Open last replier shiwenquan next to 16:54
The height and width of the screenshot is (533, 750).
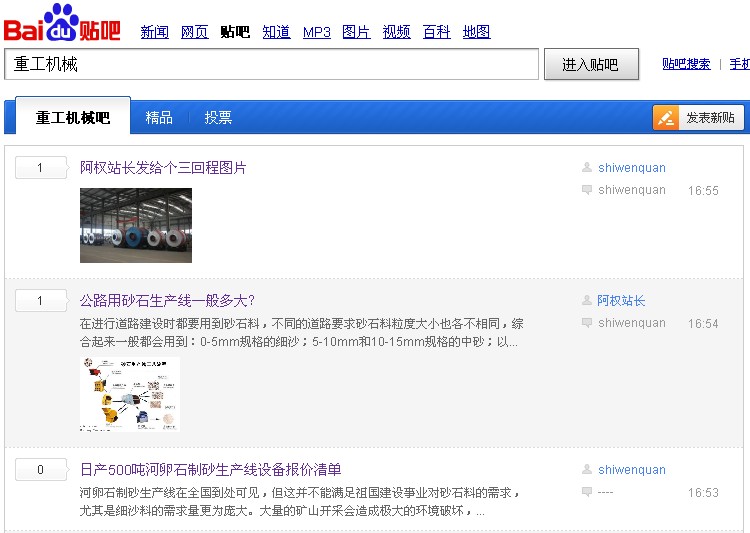(632, 323)
